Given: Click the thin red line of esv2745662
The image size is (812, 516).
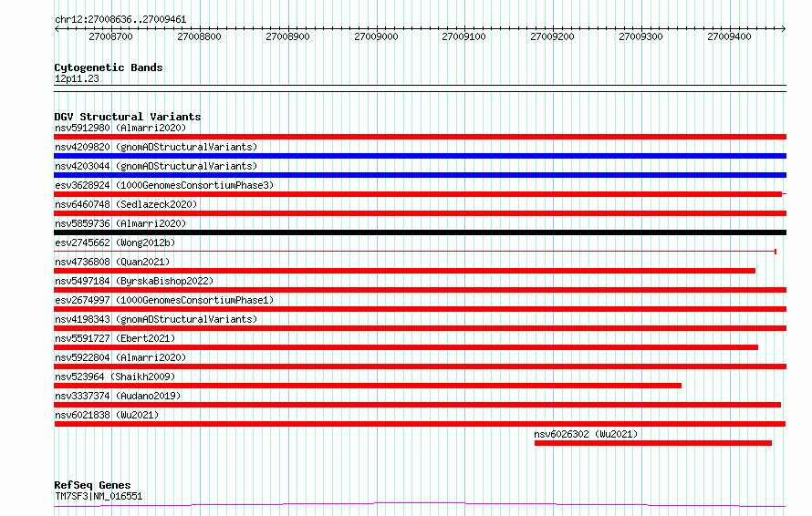Looking at the screenshot, I should click(415, 252).
